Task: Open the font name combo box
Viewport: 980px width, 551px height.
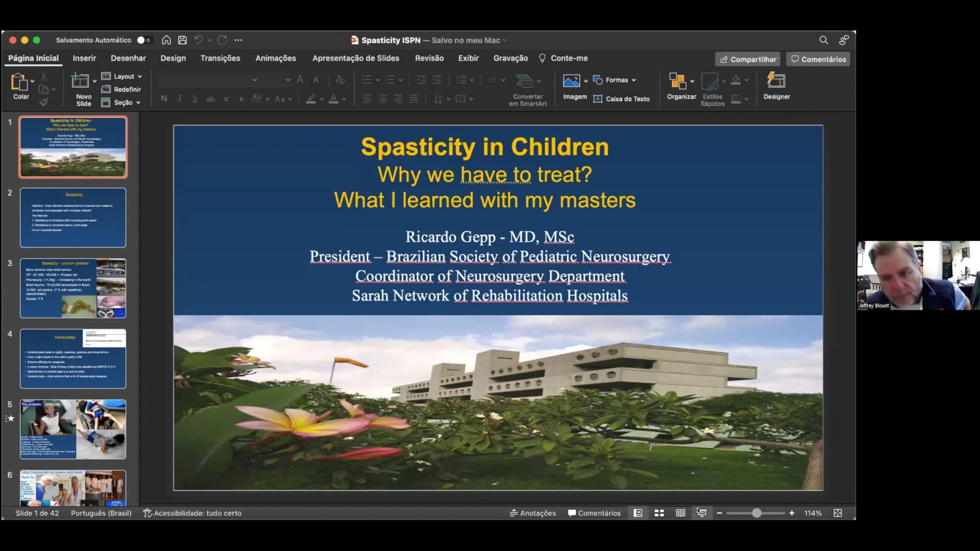Action: pos(208,80)
